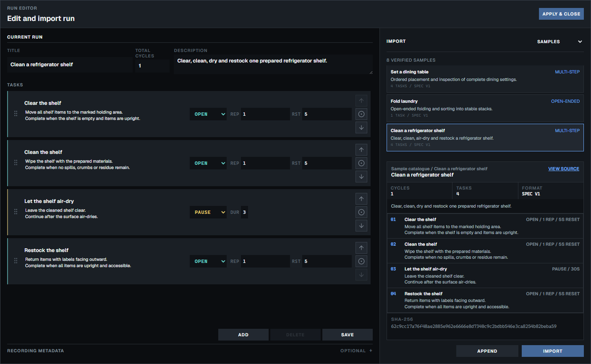Select the Clean a refrigerator shelf sample card

[485, 138]
